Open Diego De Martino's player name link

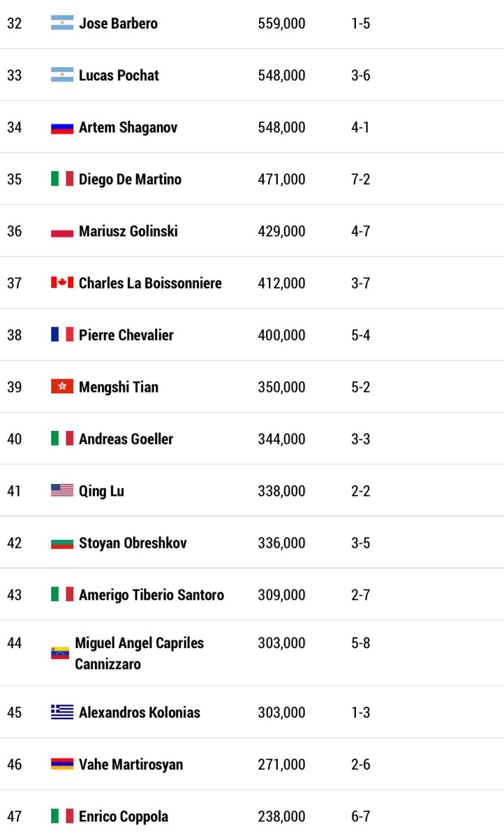click(x=130, y=179)
